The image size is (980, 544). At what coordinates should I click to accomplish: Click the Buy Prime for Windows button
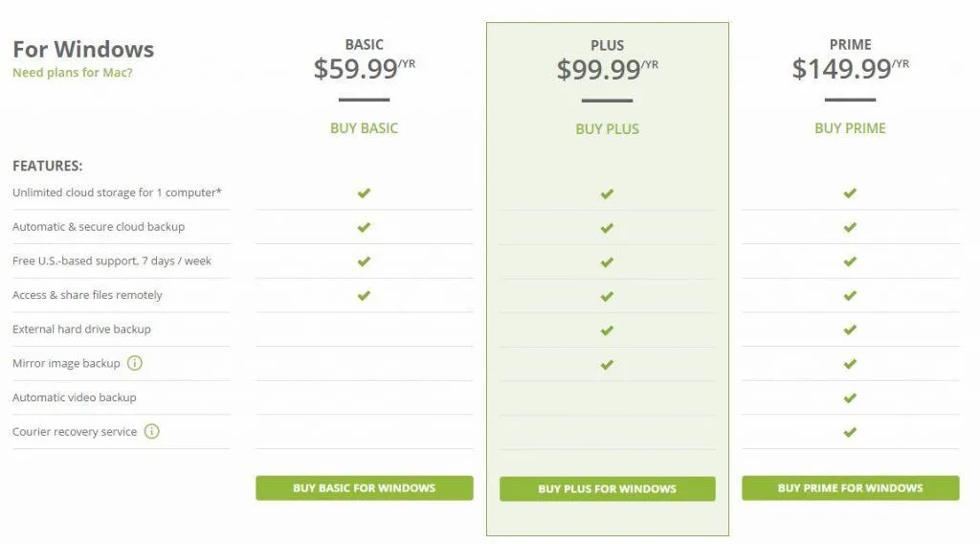(x=851, y=487)
